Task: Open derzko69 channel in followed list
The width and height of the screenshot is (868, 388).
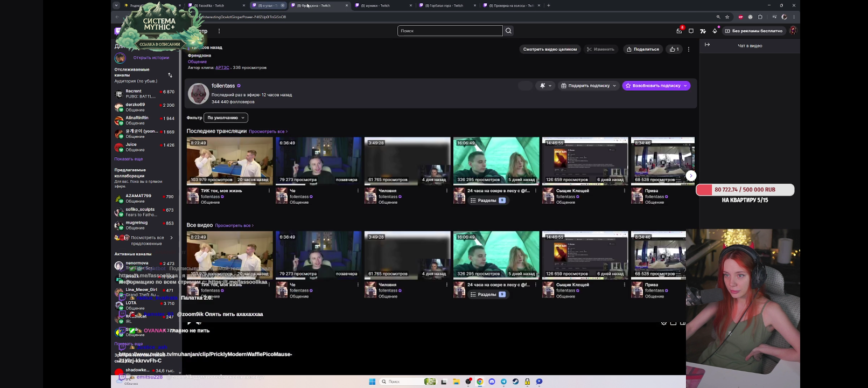Action: pos(144,107)
